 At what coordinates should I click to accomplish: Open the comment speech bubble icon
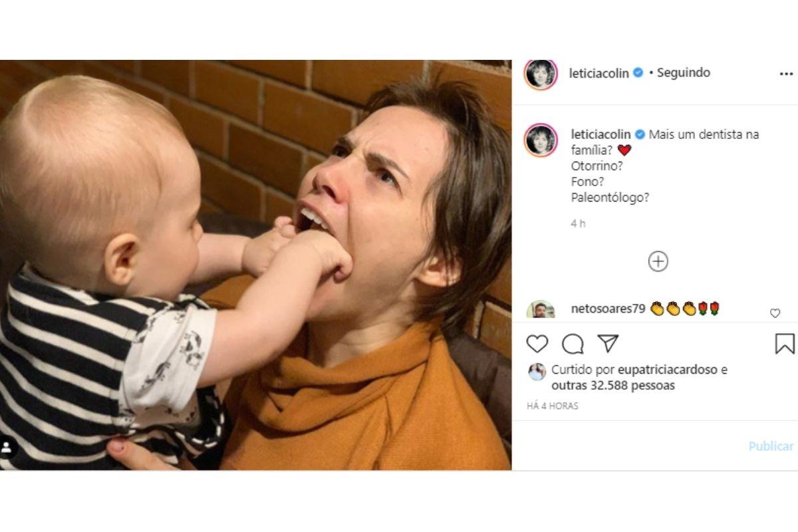click(x=573, y=344)
